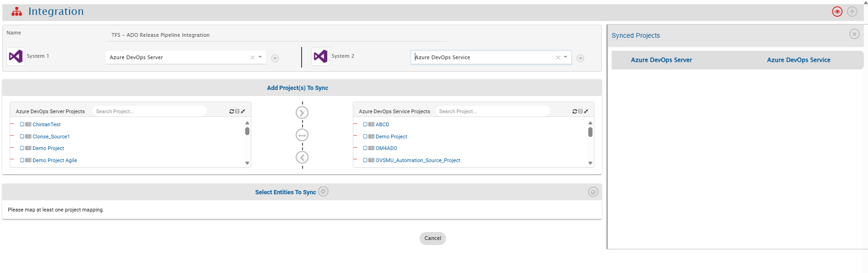Click the view icon beside System 1
Screen dimensions: 868x273
(275, 58)
